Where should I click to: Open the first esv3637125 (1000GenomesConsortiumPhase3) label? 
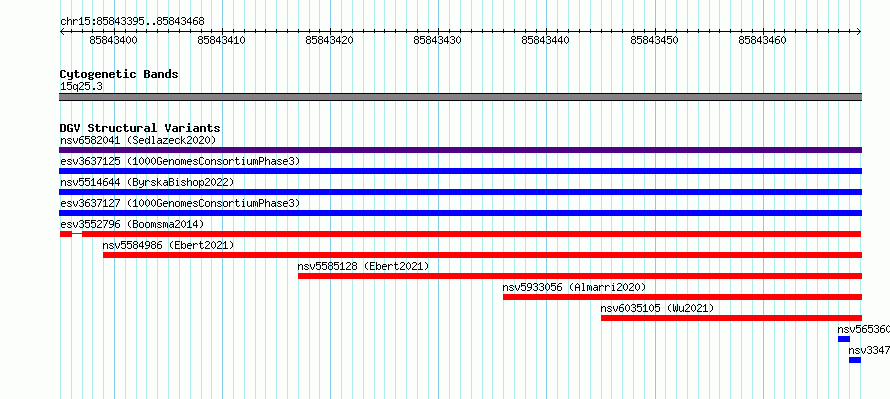click(180, 161)
